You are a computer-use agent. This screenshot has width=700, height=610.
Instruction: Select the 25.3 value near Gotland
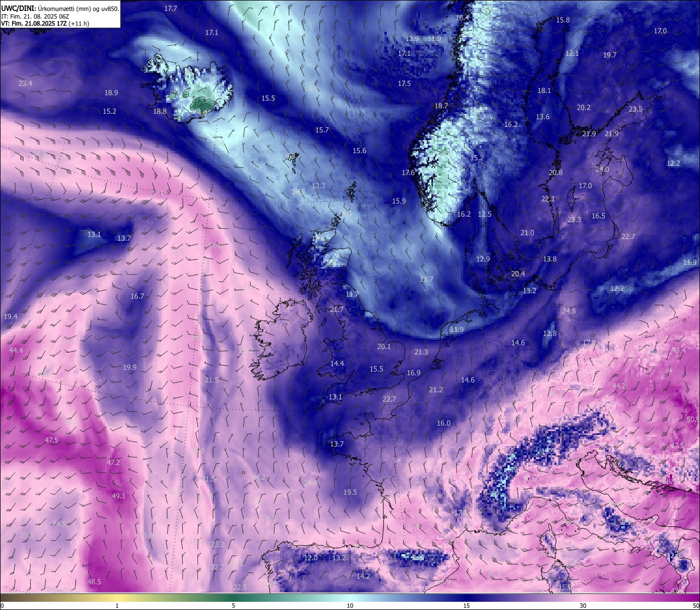[574, 219]
